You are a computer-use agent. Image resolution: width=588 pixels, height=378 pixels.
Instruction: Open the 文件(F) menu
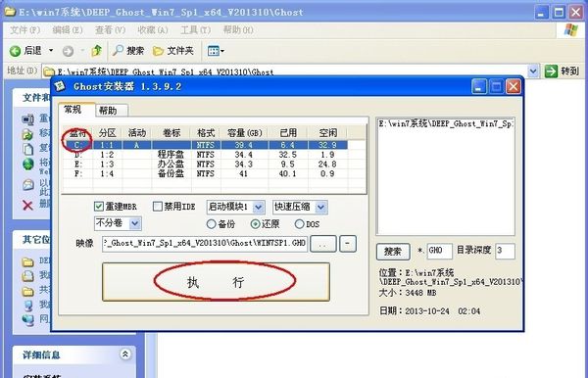coord(24,29)
